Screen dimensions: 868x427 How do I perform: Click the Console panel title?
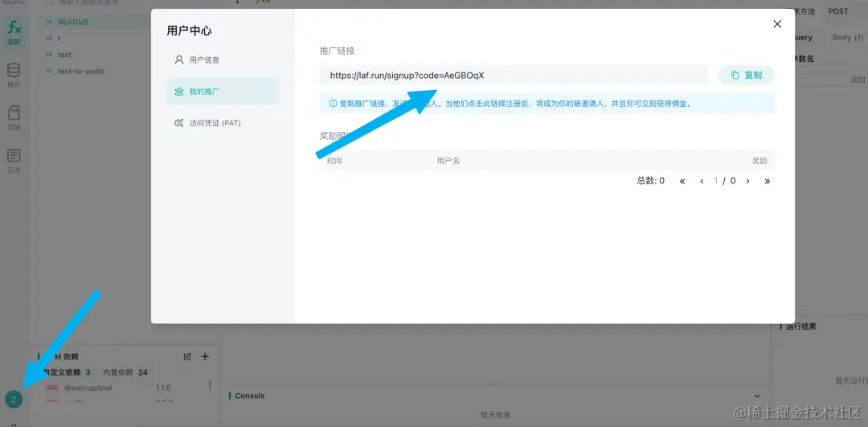250,396
